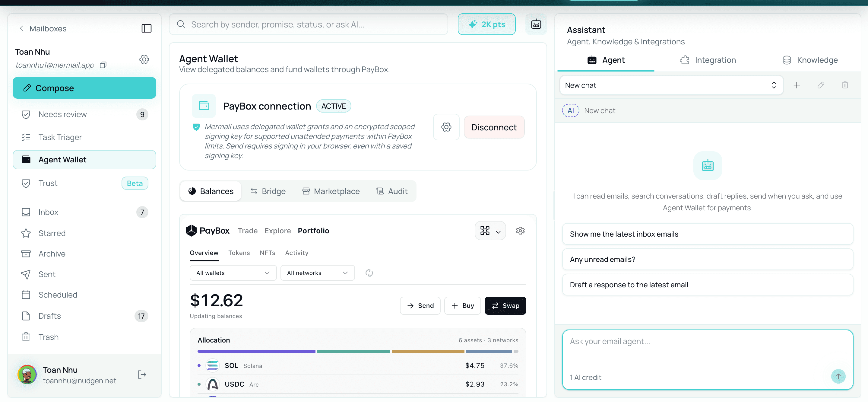The width and height of the screenshot is (868, 402).
Task: Open the New chat selector dropdown
Action: [x=671, y=85]
